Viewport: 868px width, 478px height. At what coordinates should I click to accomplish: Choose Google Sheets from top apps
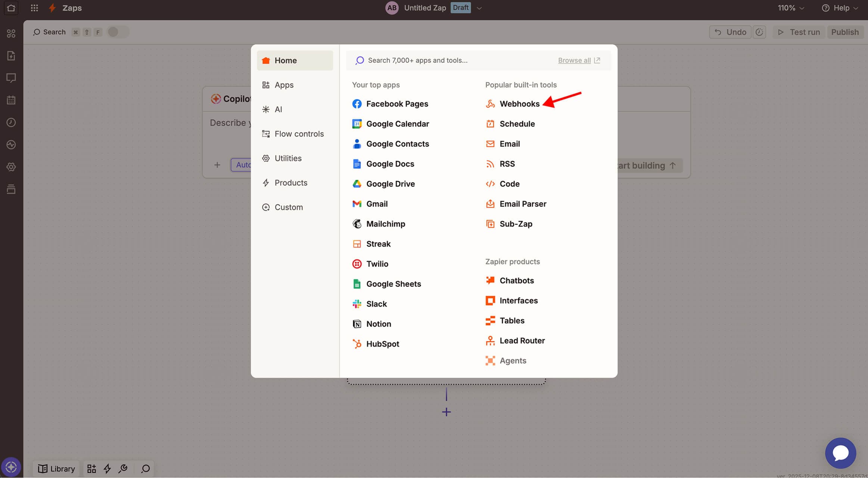click(393, 284)
